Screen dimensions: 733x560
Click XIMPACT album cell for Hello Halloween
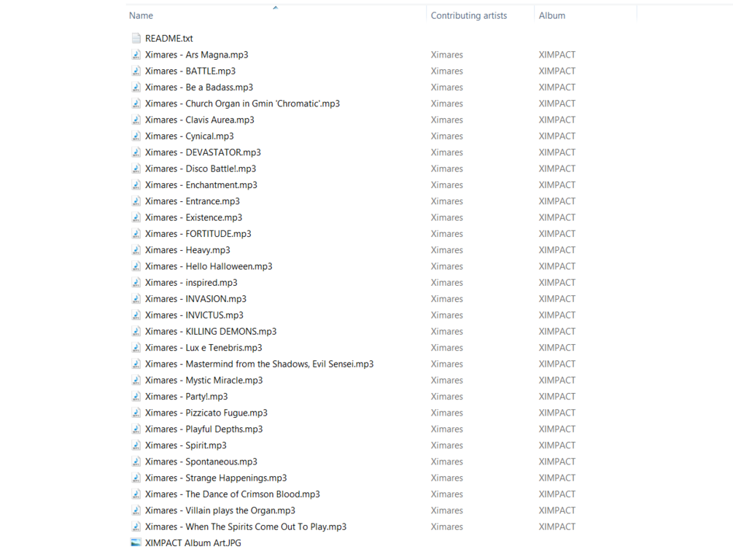(x=557, y=266)
